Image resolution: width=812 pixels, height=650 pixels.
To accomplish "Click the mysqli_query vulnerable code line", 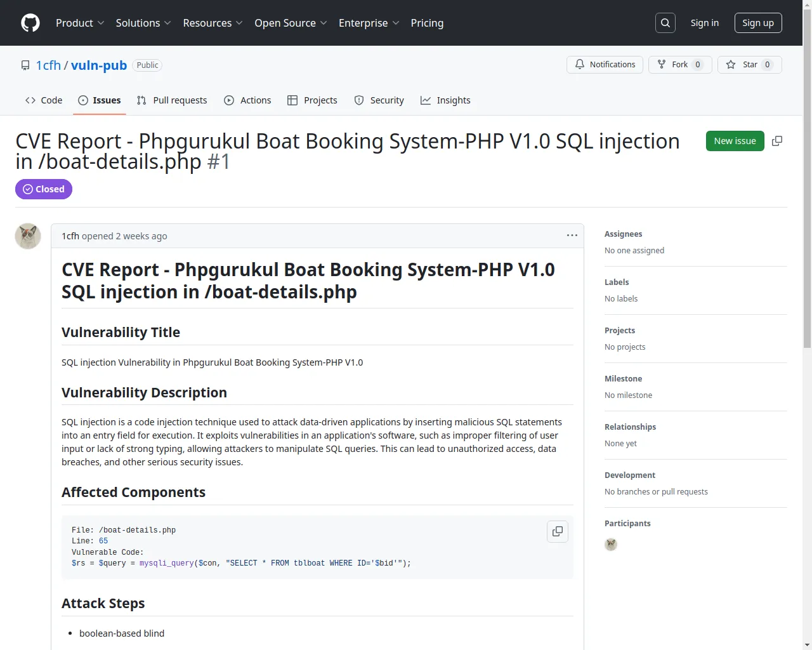I will point(241,563).
